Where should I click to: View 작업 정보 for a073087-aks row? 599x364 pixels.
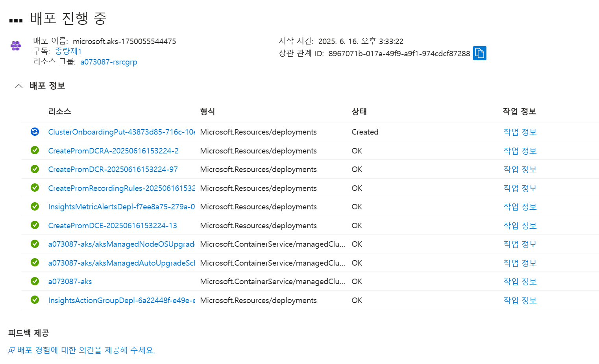(520, 281)
